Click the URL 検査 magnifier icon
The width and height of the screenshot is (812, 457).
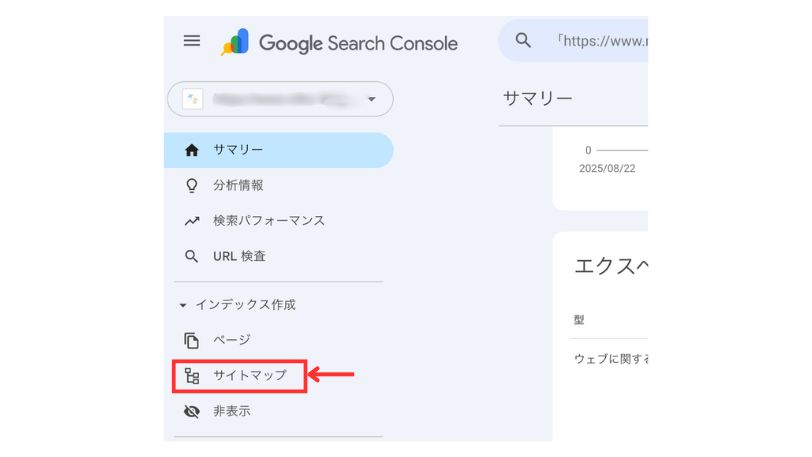[192, 256]
